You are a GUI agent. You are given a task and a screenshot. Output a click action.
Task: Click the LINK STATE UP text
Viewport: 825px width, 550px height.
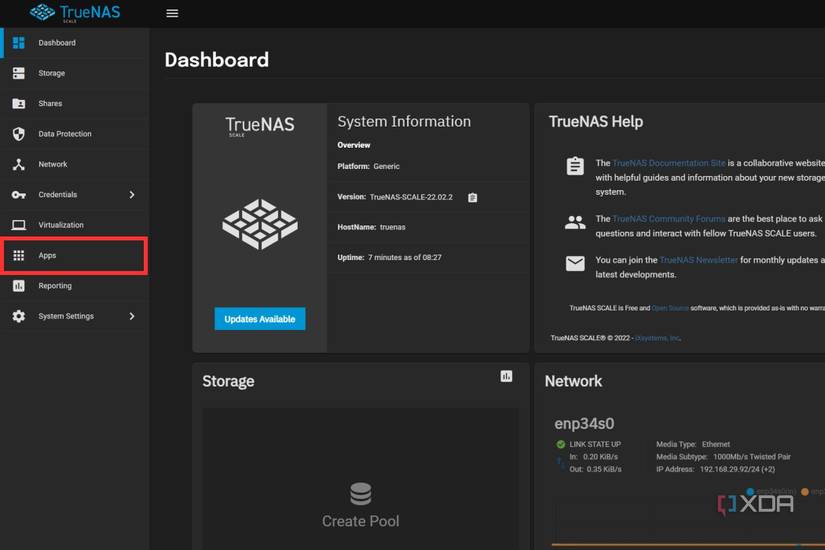pyautogui.click(x=595, y=444)
